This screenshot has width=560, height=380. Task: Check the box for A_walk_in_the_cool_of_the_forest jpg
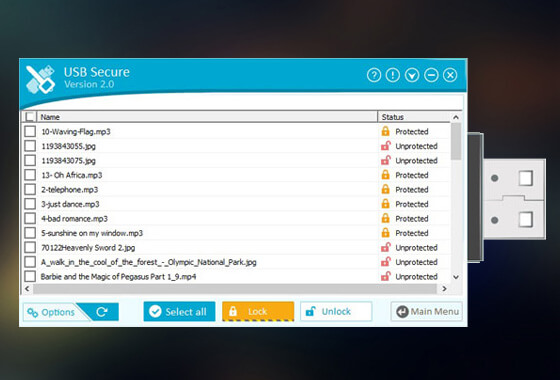point(30,262)
